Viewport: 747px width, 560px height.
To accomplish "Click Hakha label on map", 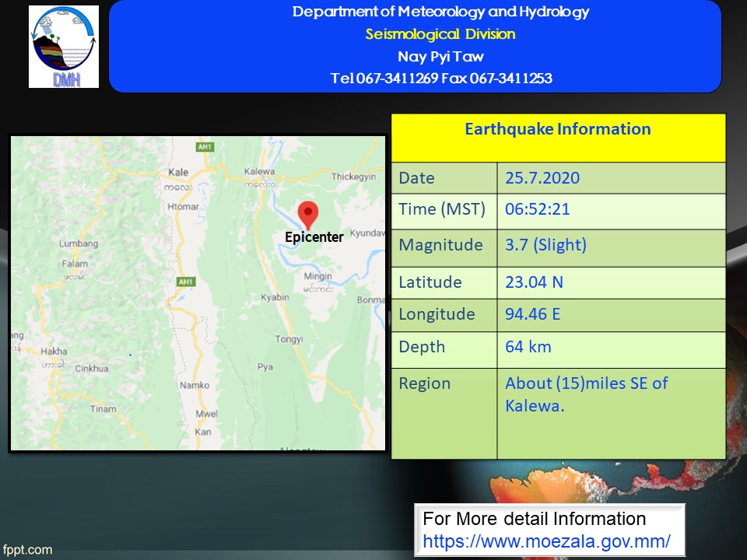I will tap(54, 352).
